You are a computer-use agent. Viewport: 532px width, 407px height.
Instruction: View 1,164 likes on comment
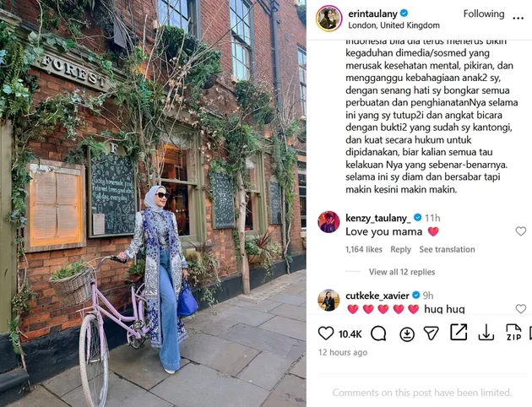coord(364,249)
